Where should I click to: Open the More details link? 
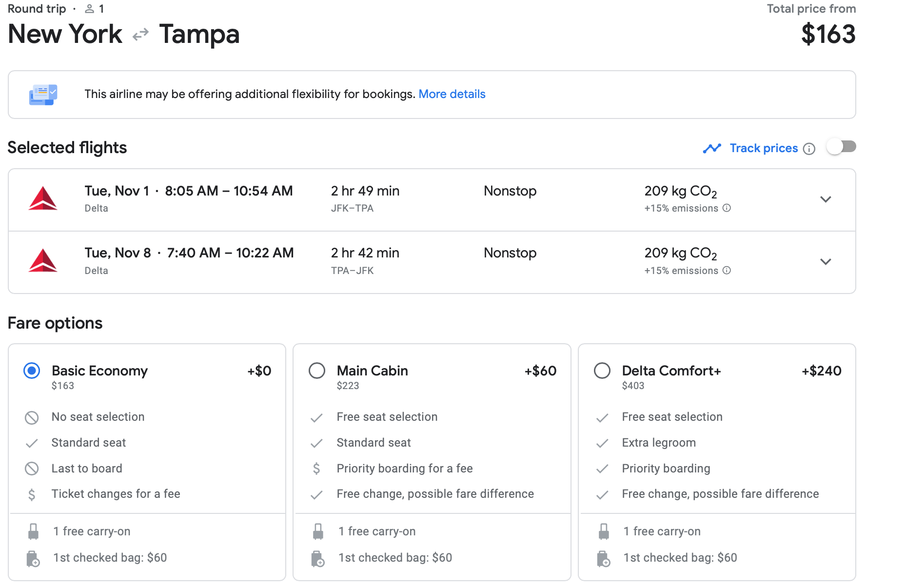pyautogui.click(x=452, y=94)
